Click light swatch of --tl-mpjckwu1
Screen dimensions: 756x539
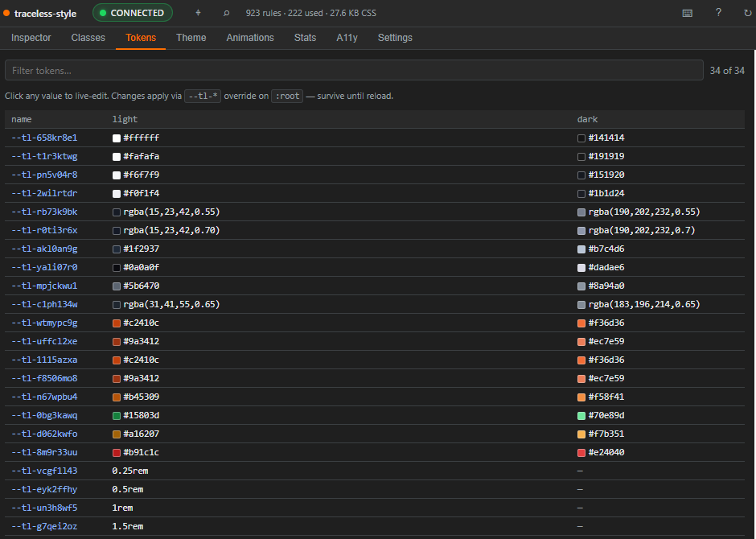(x=116, y=286)
